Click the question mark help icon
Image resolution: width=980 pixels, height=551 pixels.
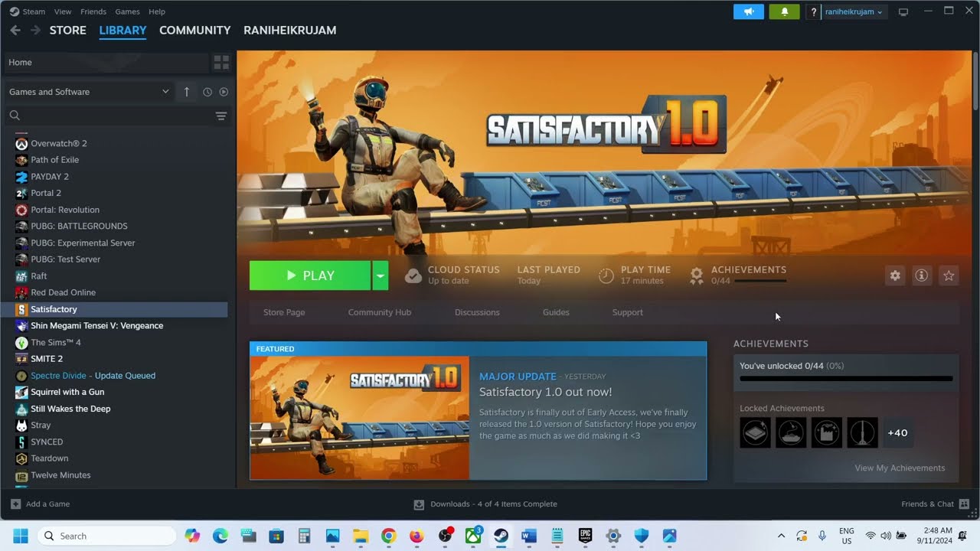814,12
